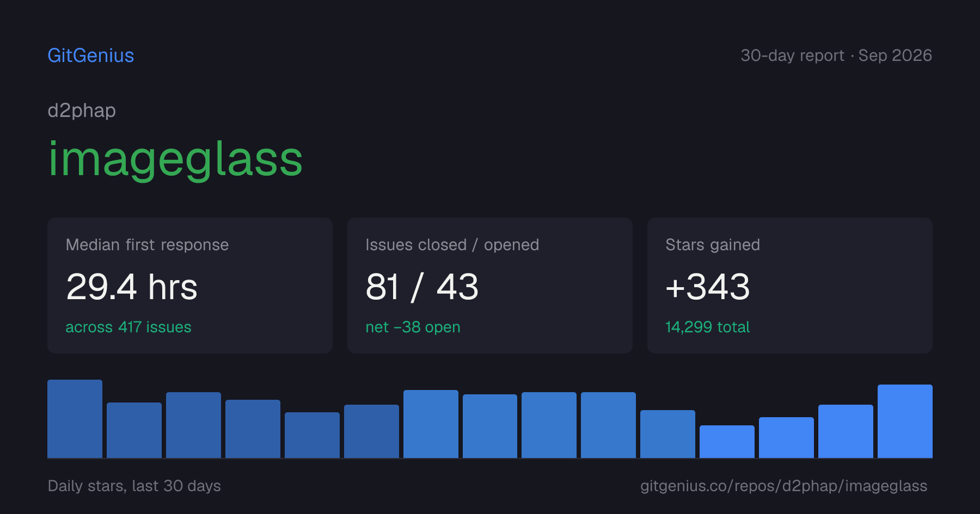Screen dimensions: 980x514
Task: Select the +343 stars value
Action: 708,287
